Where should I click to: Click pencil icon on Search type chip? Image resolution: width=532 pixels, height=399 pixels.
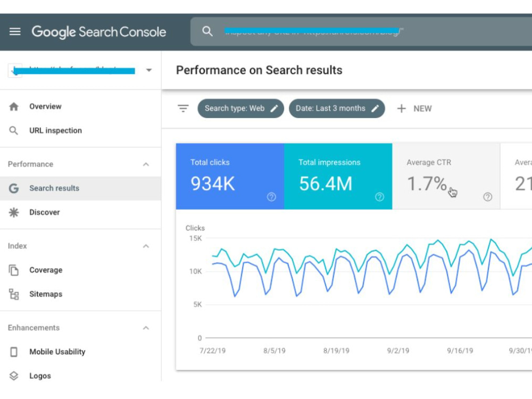[x=274, y=109]
